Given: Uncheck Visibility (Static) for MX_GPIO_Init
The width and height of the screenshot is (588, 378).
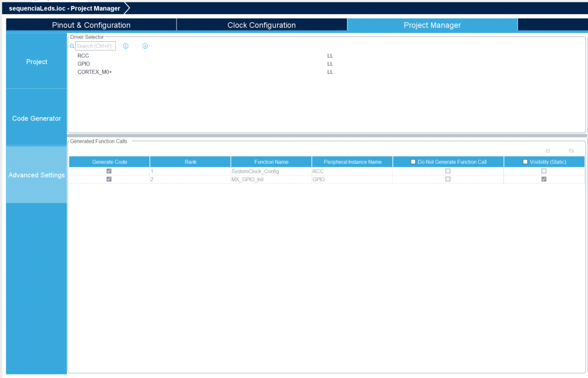Looking at the screenshot, I should (544, 179).
